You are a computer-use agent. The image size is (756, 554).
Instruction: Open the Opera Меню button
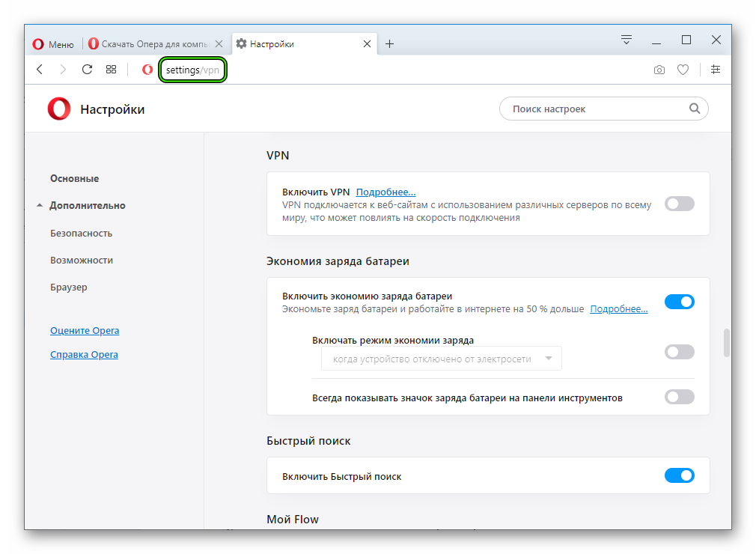point(53,44)
